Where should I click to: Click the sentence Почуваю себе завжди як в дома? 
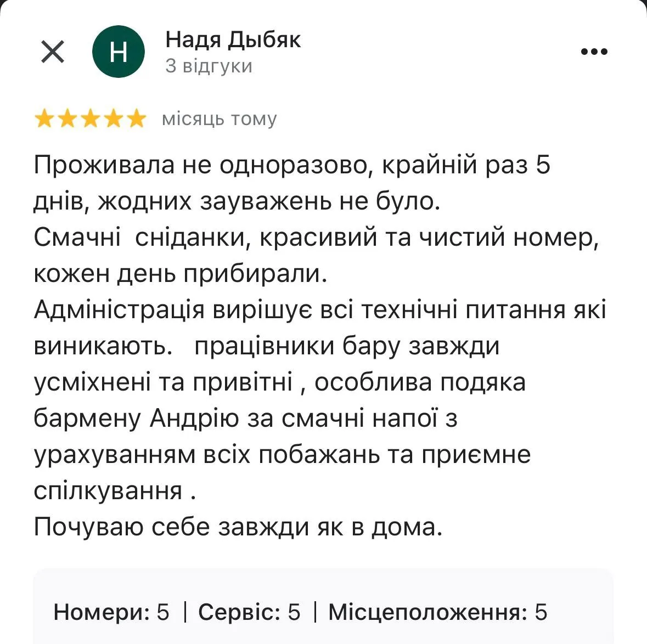tap(238, 527)
